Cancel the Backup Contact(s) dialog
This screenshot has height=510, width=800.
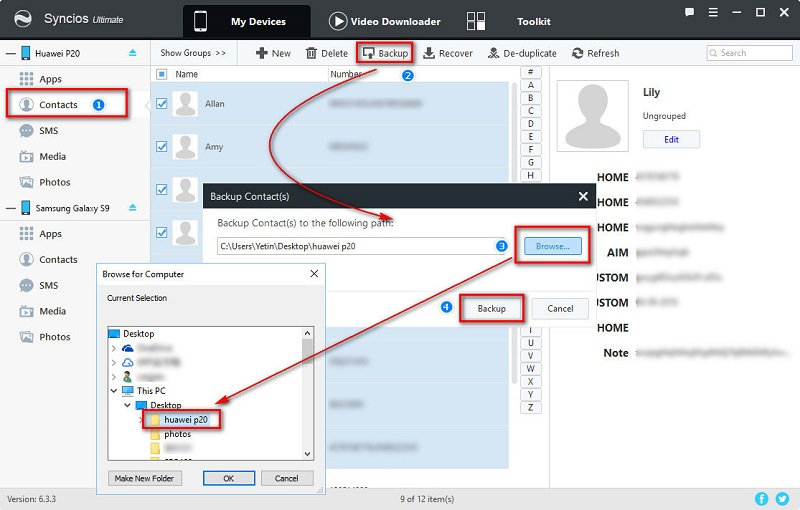click(560, 309)
